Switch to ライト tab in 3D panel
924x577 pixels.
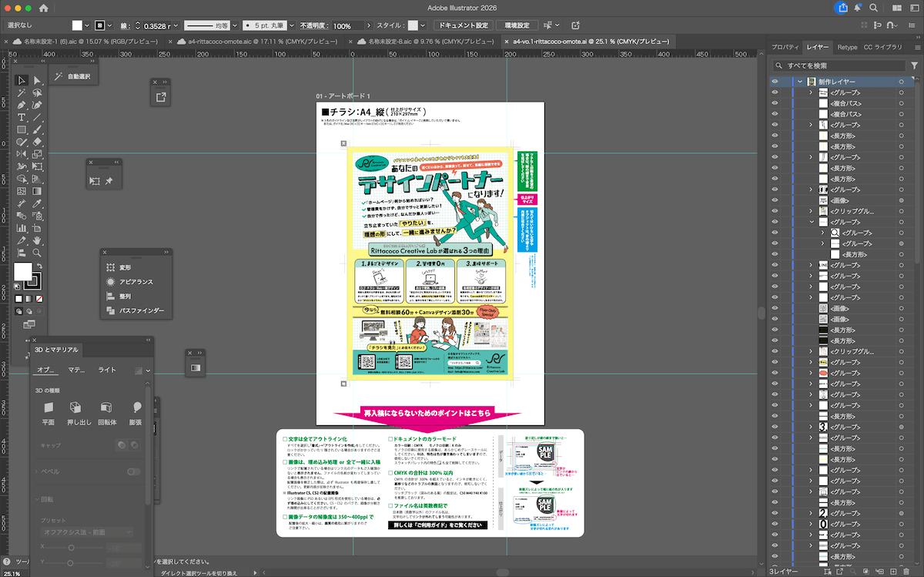click(x=107, y=370)
